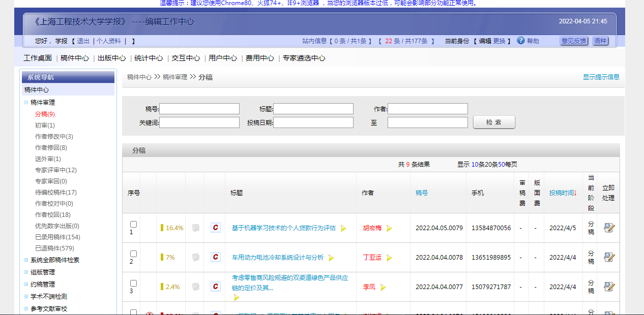Click the 16.4% similarity value
This screenshot has width=644, height=315.
click(x=174, y=228)
